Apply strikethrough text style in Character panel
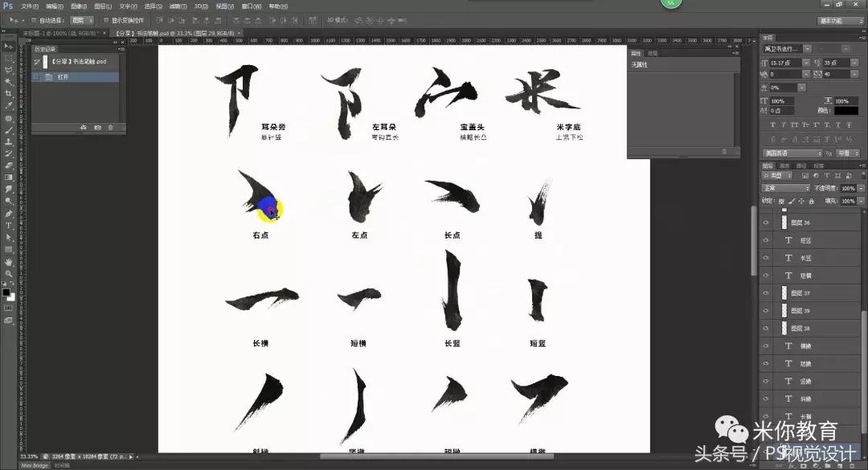Viewport: 868px width, 470px height. [850, 125]
